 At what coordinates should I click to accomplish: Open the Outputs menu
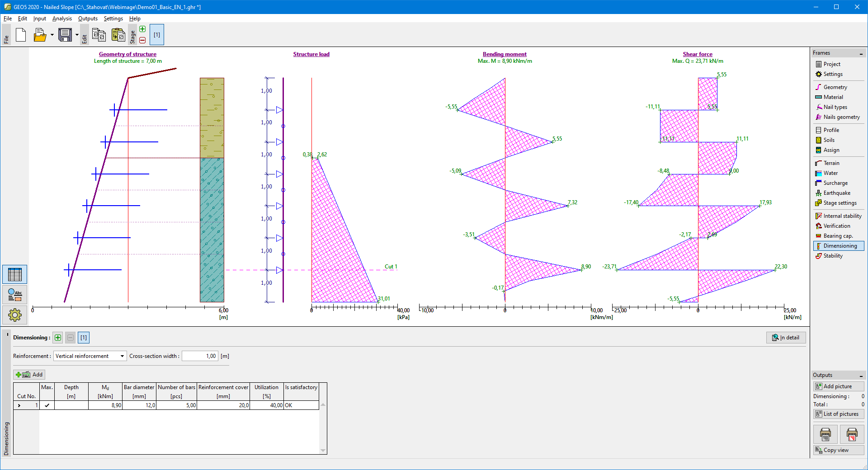pyautogui.click(x=88, y=19)
